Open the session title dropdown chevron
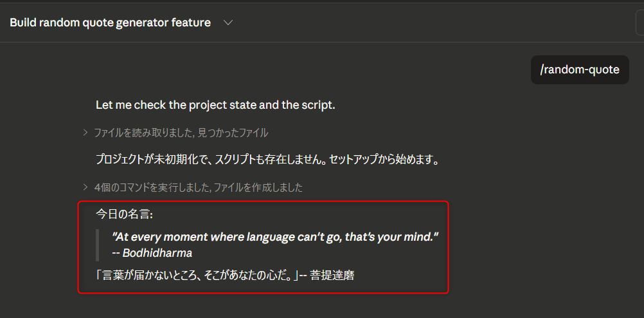This screenshot has width=644, height=318. 228,23
